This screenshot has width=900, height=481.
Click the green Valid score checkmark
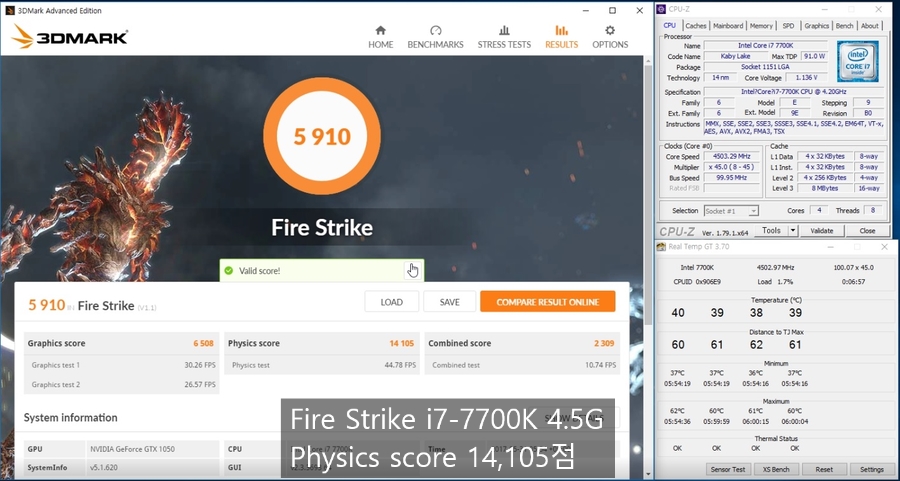tap(228, 270)
